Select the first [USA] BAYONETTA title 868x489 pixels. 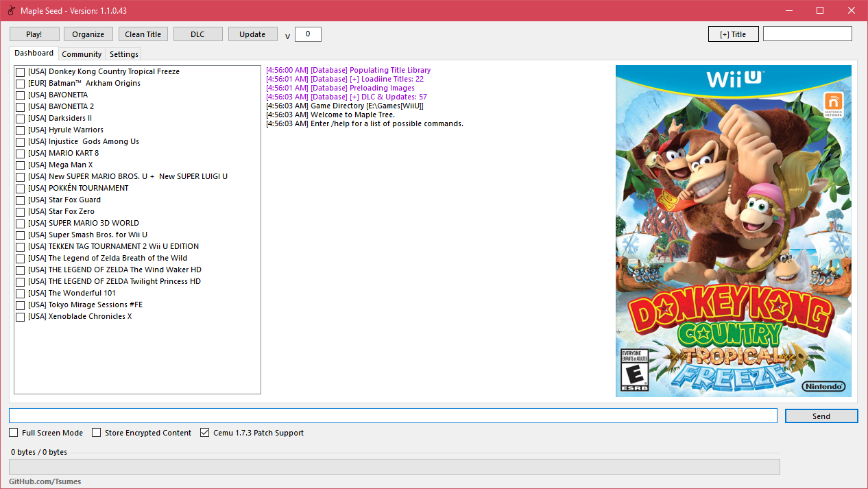pos(58,95)
